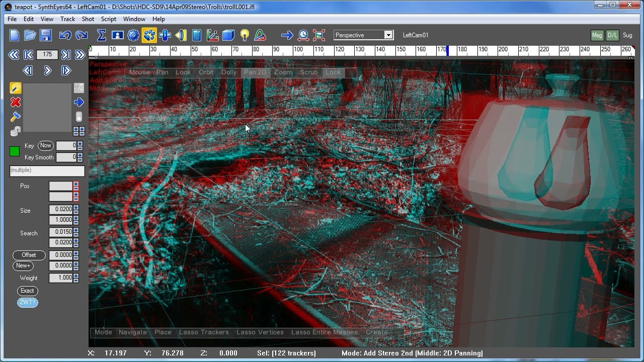Screen dimensions: 644x362
Task: Click the blue current-frame marker on timeline
Action: tap(447, 50)
